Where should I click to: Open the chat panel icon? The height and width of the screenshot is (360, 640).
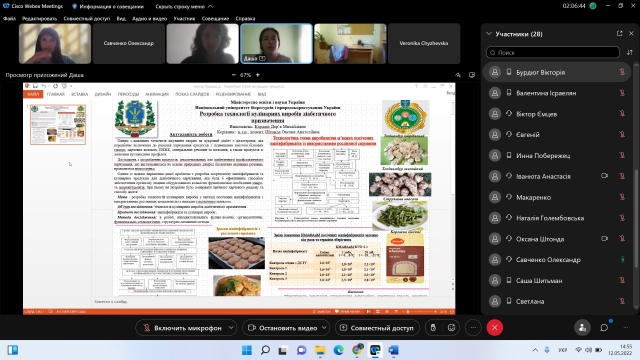604,328
